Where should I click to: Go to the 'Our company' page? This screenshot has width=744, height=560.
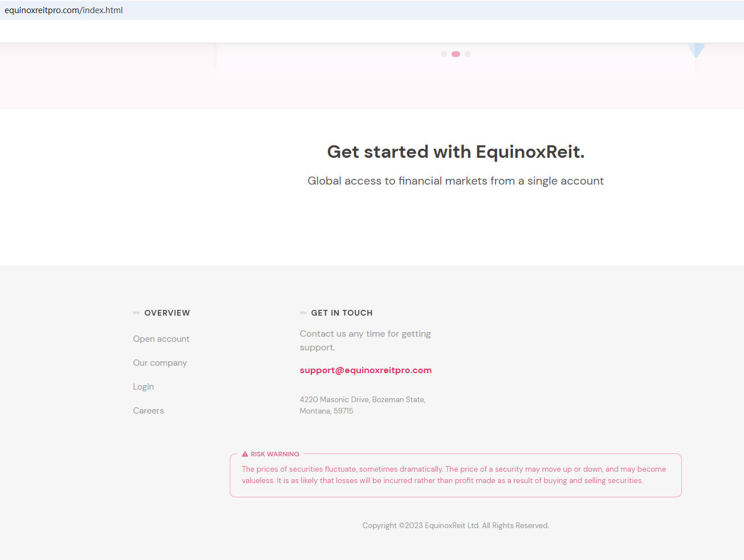click(x=160, y=363)
